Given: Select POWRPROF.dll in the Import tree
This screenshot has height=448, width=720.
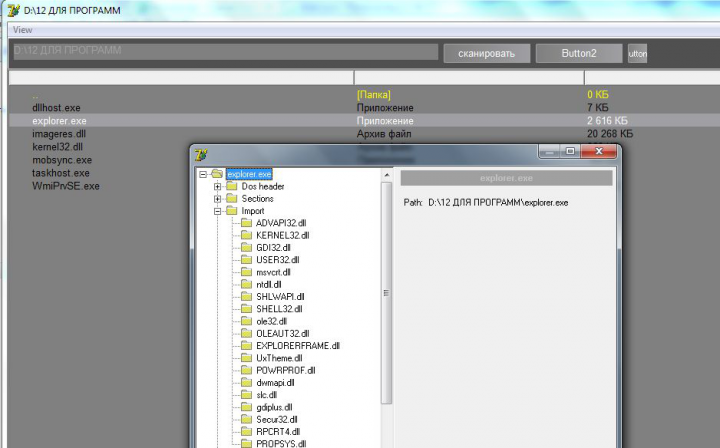Looking at the screenshot, I should [286, 370].
